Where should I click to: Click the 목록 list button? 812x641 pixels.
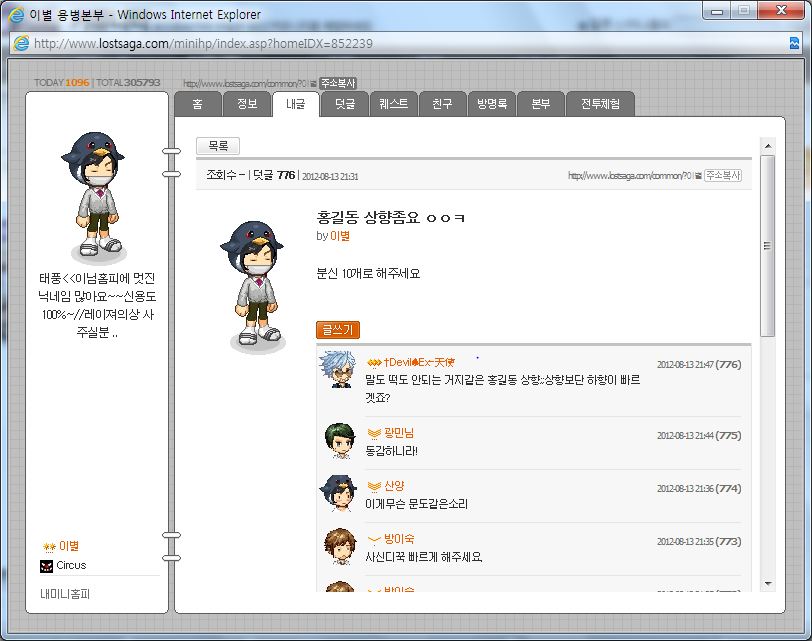click(x=218, y=146)
